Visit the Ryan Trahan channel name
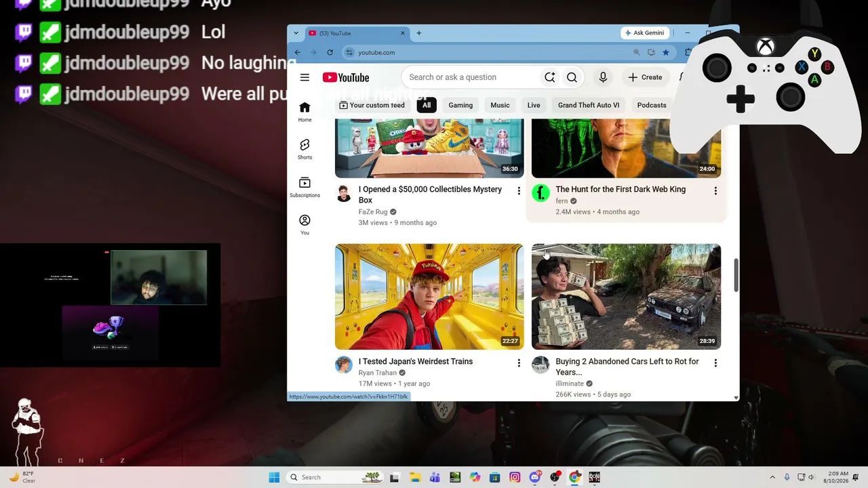 pyautogui.click(x=378, y=373)
